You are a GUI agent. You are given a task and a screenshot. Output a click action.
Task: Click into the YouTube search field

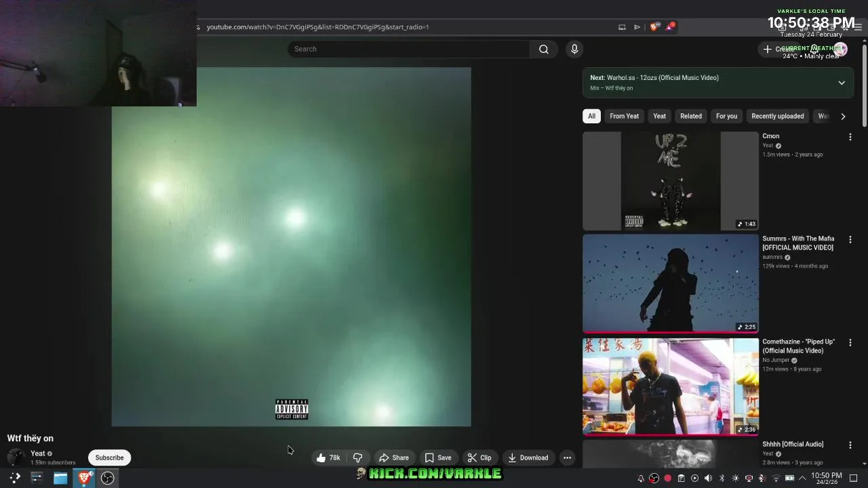[x=409, y=49]
